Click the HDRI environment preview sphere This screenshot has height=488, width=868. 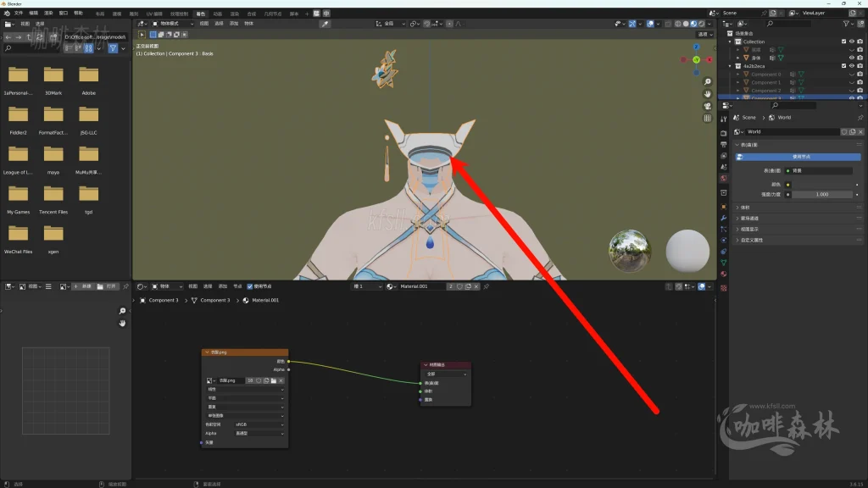[630, 251]
